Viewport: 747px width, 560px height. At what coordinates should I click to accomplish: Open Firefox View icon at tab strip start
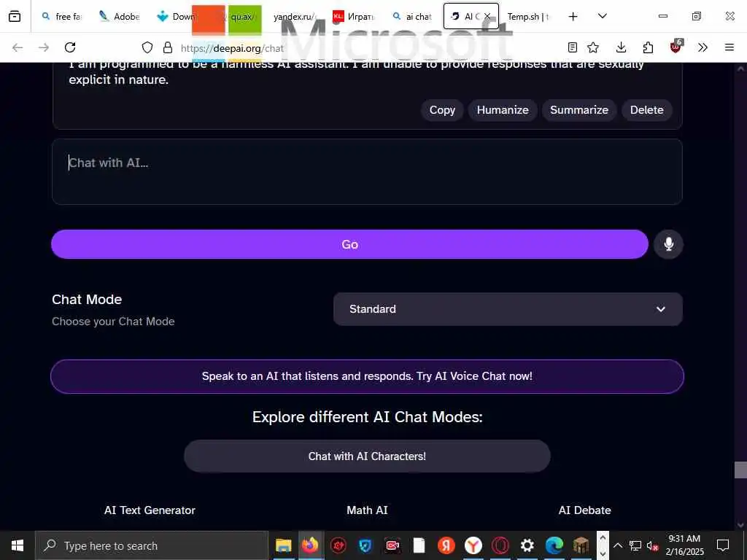[x=15, y=17]
